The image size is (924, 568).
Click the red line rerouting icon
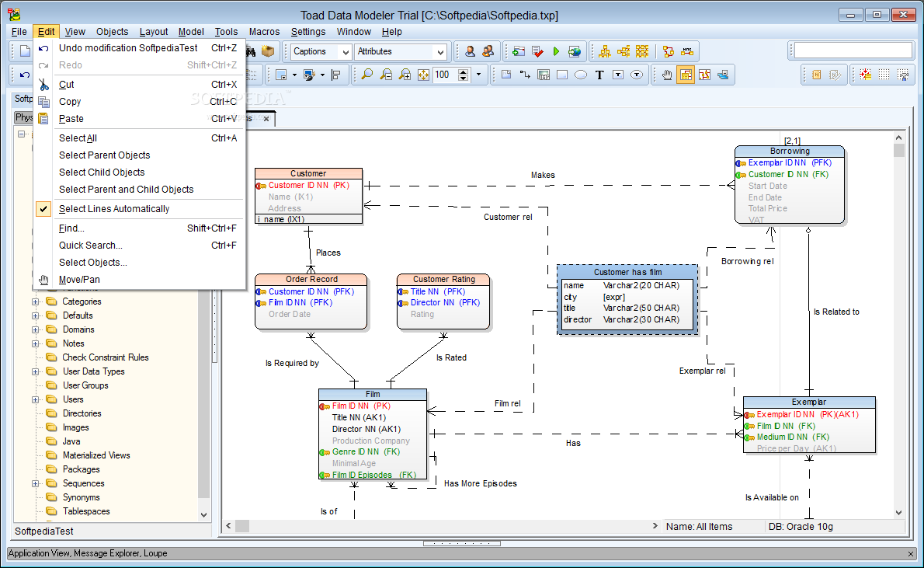[669, 51]
